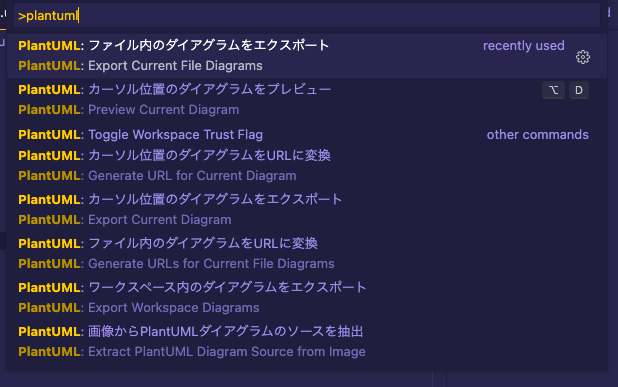Choose PlantUML: Export Workspace Diagrams

point(307,298)
